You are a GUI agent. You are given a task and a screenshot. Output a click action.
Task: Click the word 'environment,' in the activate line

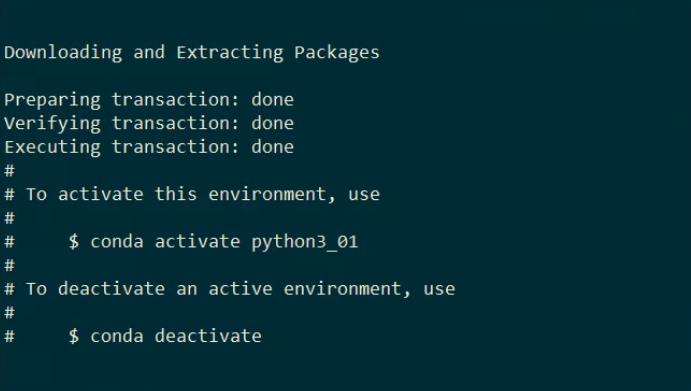click(x=272, y=194)
